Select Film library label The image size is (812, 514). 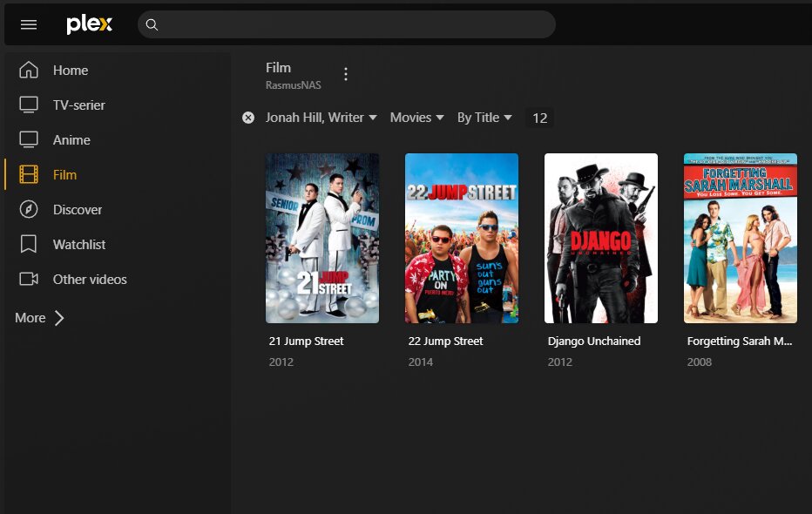pos(64,175)
